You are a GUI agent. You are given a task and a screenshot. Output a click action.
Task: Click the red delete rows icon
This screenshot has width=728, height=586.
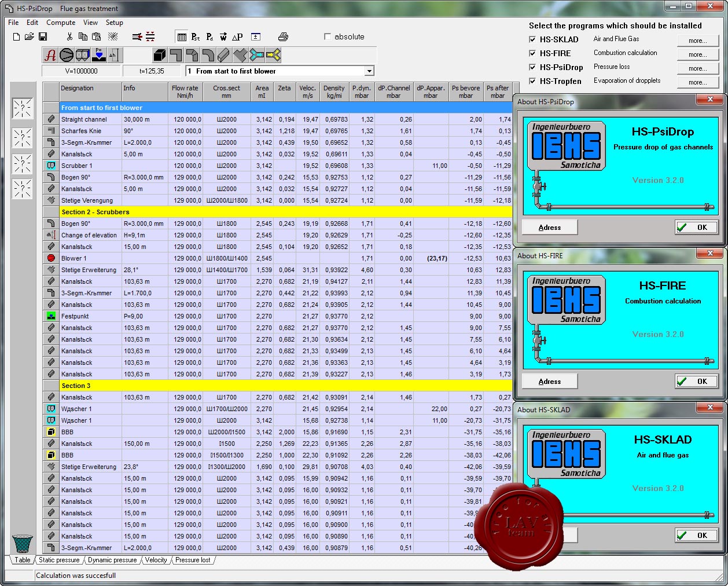pyautogui.click(x=150, y=36)
